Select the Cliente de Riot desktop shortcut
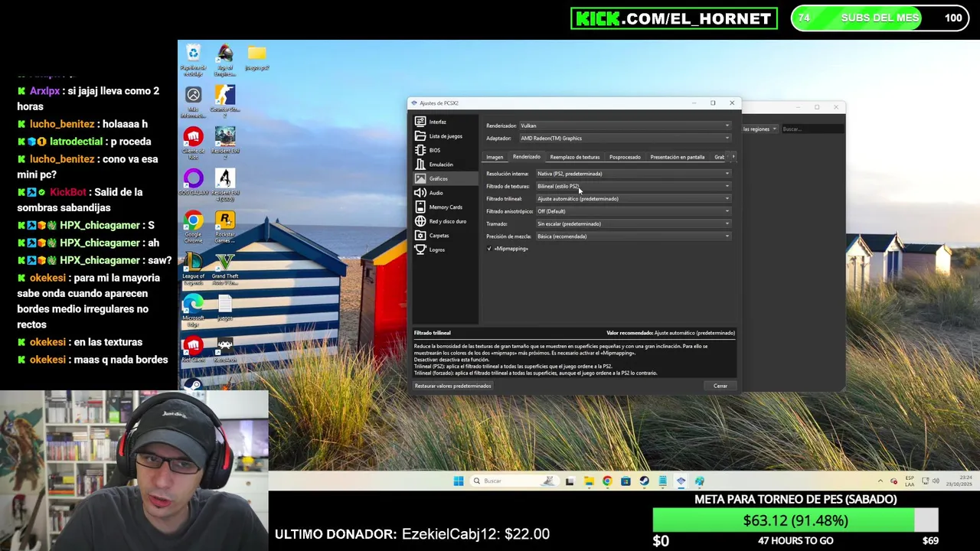 tap(193, 143)
